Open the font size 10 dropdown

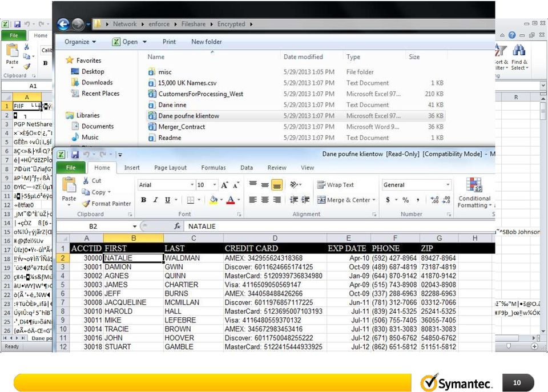[215, 185]
